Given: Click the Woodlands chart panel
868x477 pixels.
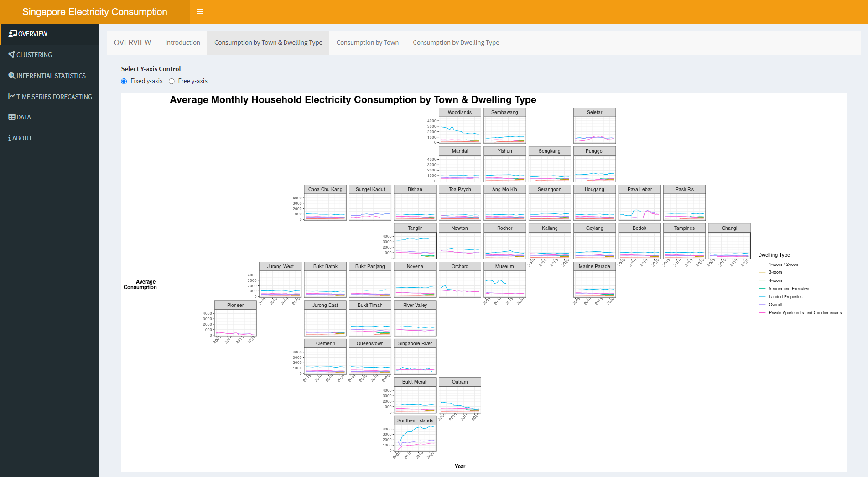Looking at the screenshot, I should coord(460,130).
